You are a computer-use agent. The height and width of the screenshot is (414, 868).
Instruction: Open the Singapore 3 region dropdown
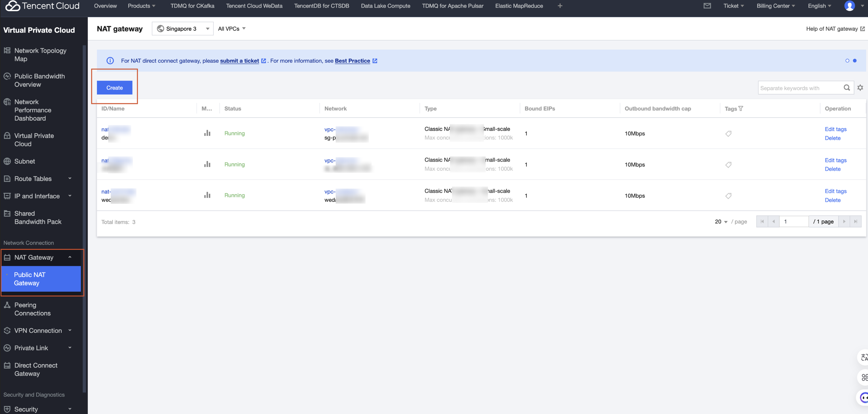(x=183, y=29)
